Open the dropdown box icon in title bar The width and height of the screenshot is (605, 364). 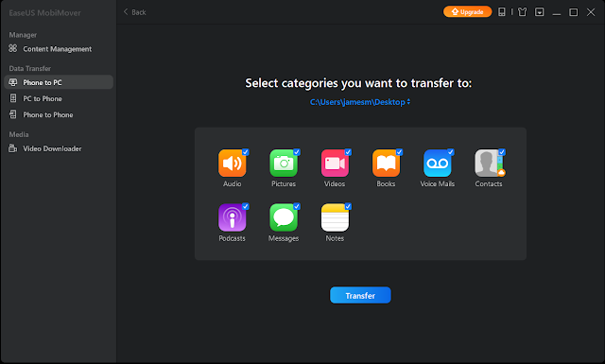click(540, 12)
